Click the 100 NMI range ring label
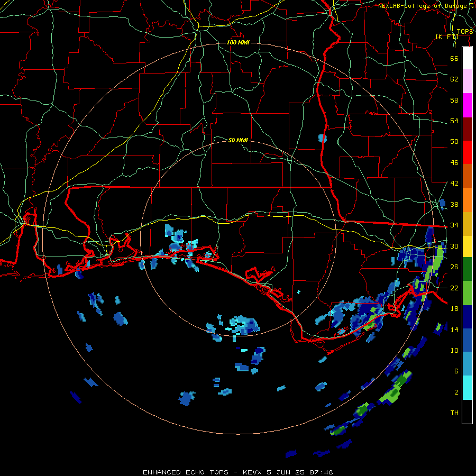Screen dimensions: 476x476 238,42
